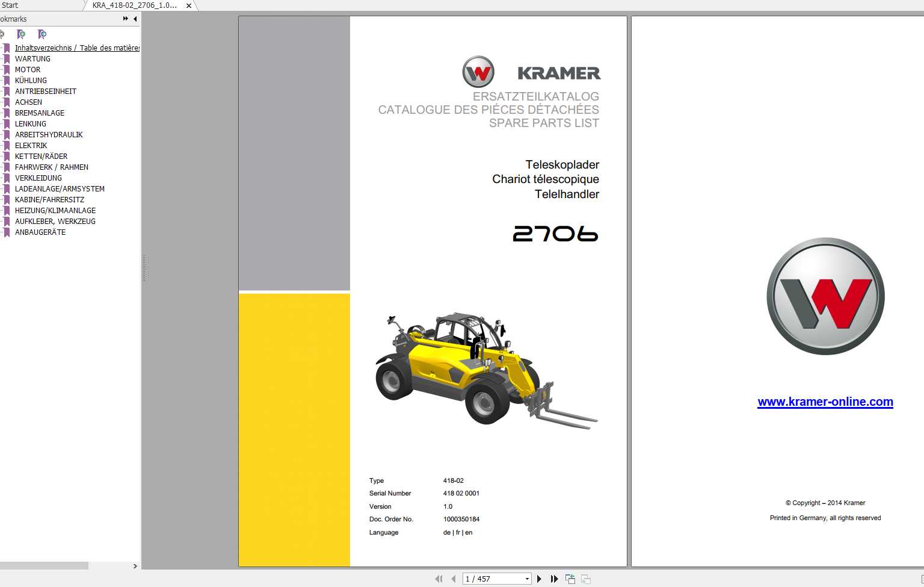Collapse the Bookmarks panel with left arrow

(135, 19)
